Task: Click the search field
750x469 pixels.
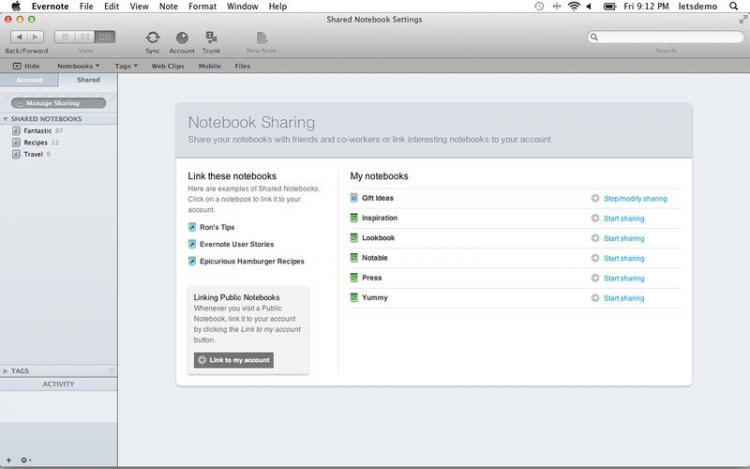Action: click(x=665, y=37)
